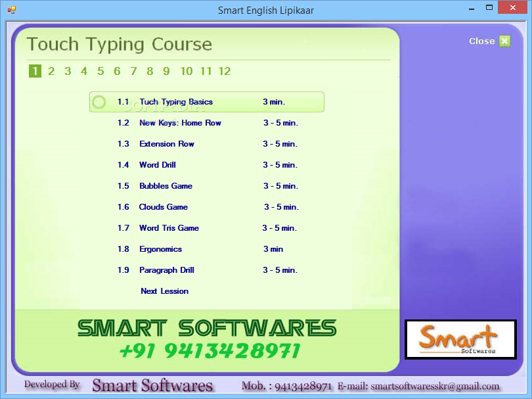532x399 pixels.
Task: Click lesson number 1.8
Action: point(123,249)
